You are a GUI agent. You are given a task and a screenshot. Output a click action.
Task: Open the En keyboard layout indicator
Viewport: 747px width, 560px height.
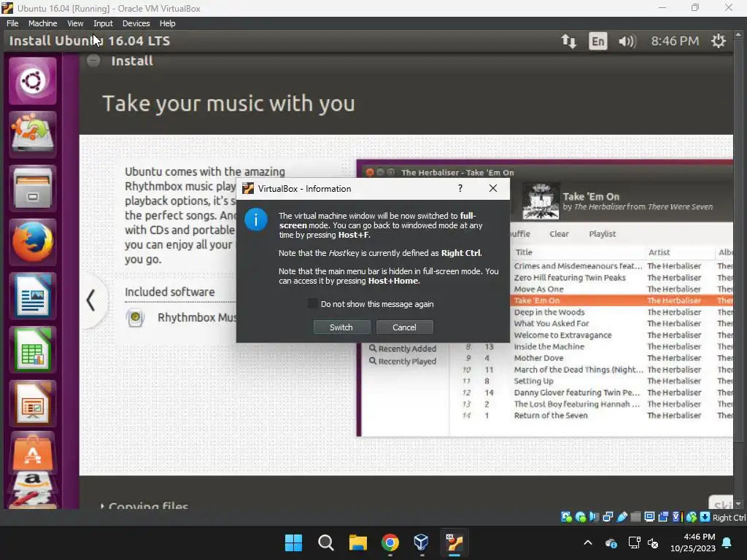pos(598,41)
